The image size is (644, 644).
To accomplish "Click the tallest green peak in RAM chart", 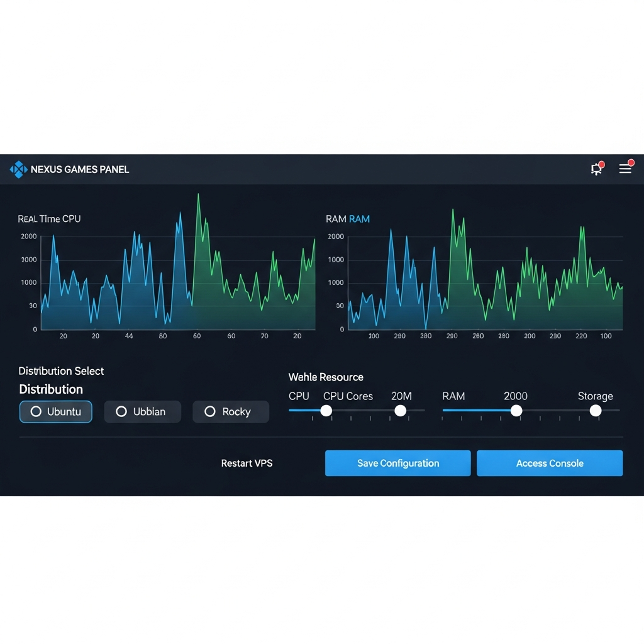I will [452, 211].
